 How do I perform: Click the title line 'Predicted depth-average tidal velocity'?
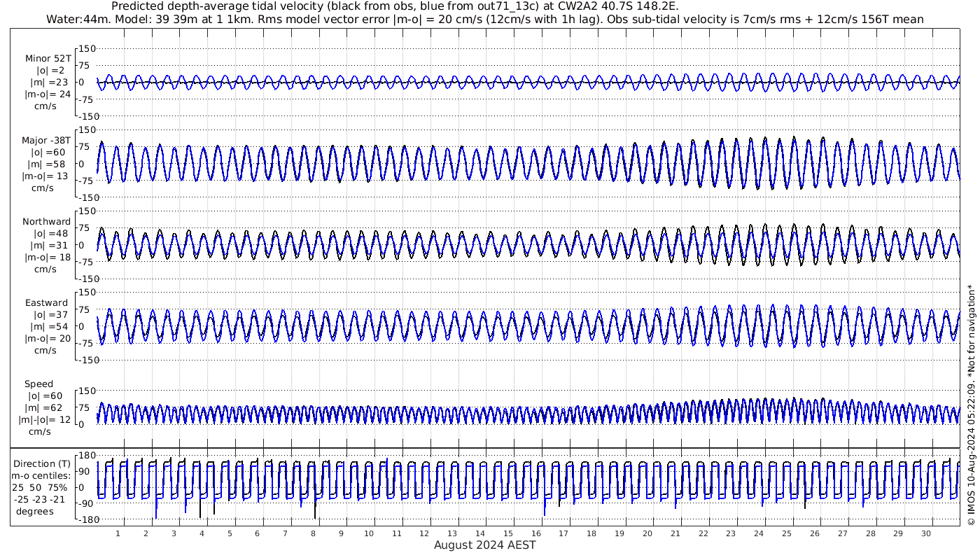pos(395,6)
